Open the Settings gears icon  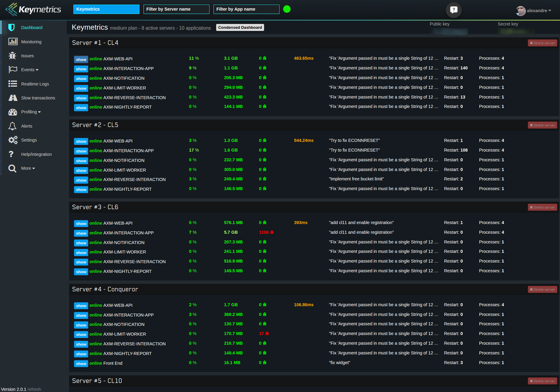[x=13, y=140]
